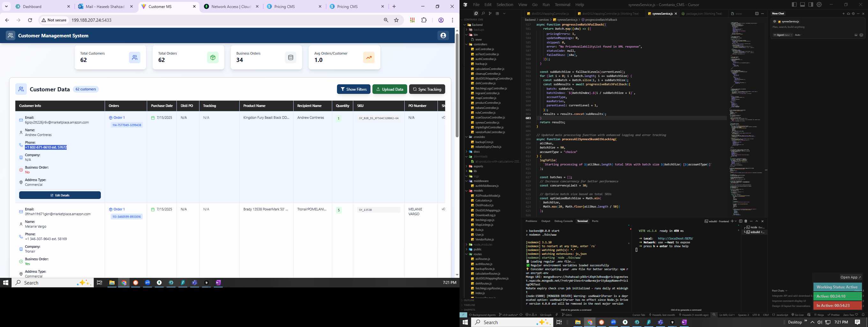Reload the Customer MS page in Chrome

[30, 20]
